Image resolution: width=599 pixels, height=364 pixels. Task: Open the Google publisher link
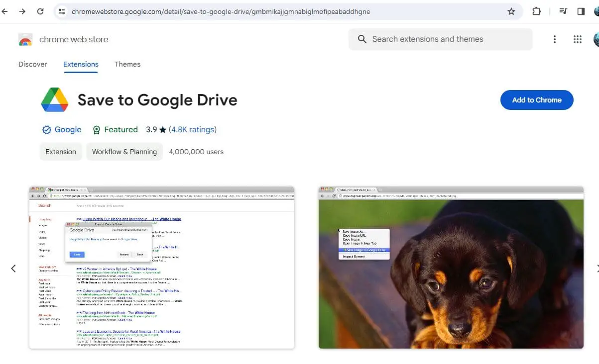tap(68, 130)
